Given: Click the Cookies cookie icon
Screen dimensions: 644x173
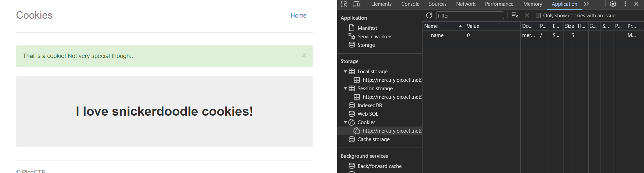Looking at the screenshot, I should pos(352,122).
